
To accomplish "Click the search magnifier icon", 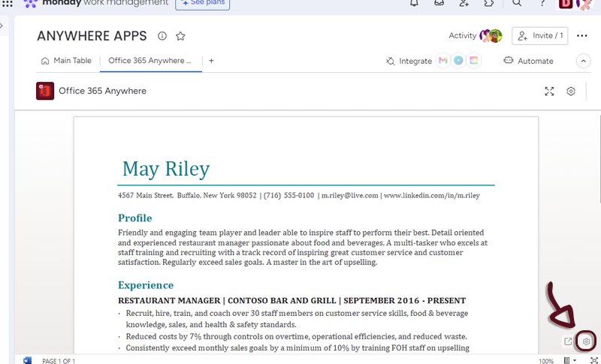I will point(517,3).
